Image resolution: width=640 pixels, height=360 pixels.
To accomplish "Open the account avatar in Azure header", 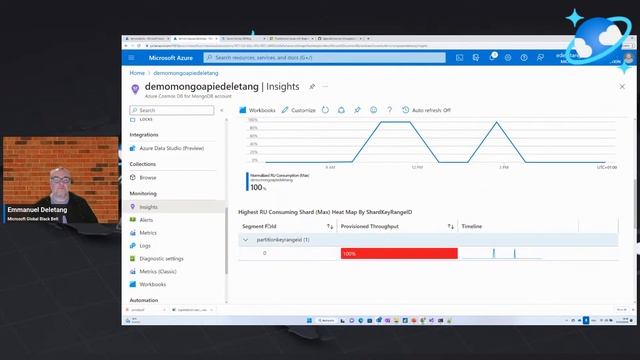I will 629,58.
